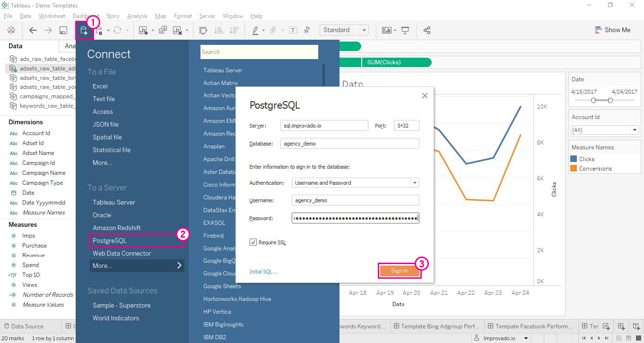Click the Save disk icon

(63, 30)
